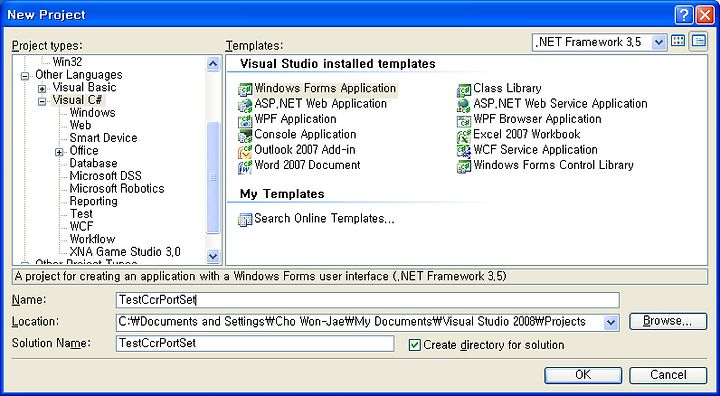The image size is (720, 396).
Task: Click the Word 2007 Document template icon
Action: 245,166
